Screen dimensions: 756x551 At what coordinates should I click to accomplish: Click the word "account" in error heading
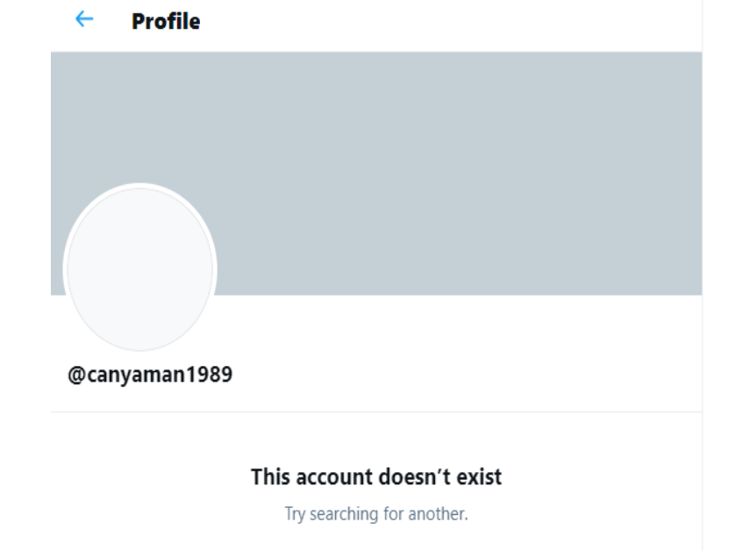tap(337, 477)
